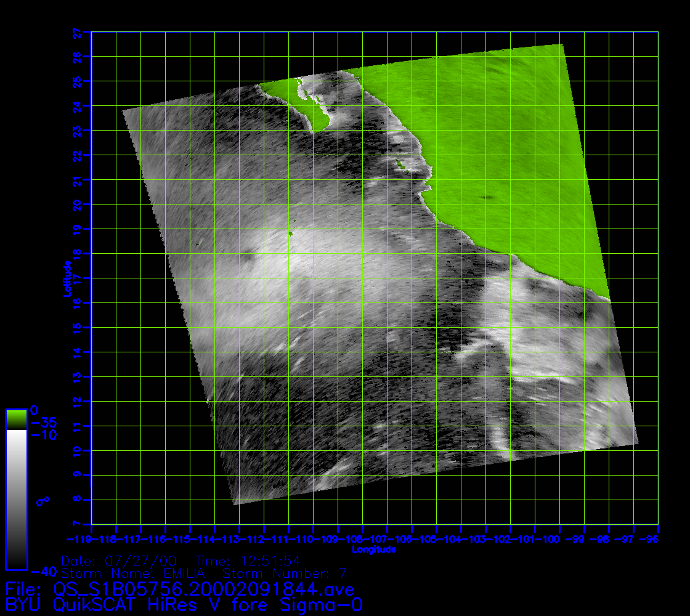This screenshot has height=616, width=690.
Task: Click the small green island near 19°N
Action: click(x=290, y=233)
